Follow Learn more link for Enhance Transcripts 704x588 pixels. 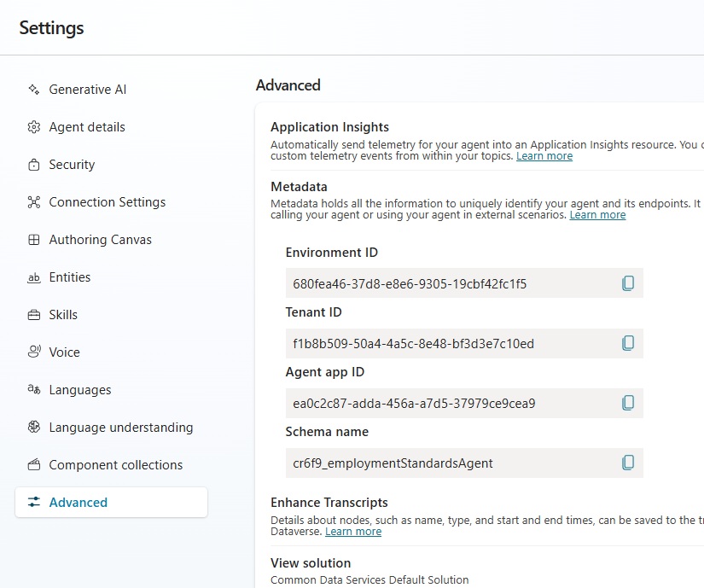[353, 532]
